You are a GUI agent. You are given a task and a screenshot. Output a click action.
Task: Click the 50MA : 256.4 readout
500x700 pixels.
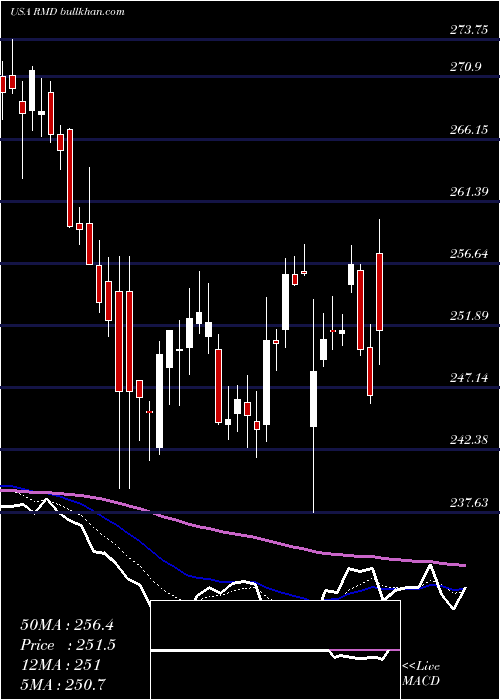(68, 625)
